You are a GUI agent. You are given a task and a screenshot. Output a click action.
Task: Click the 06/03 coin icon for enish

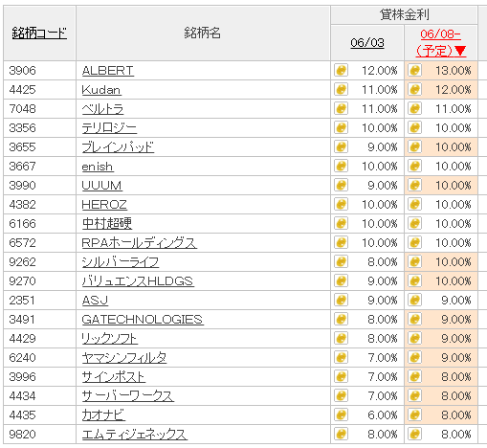[341, 166]
